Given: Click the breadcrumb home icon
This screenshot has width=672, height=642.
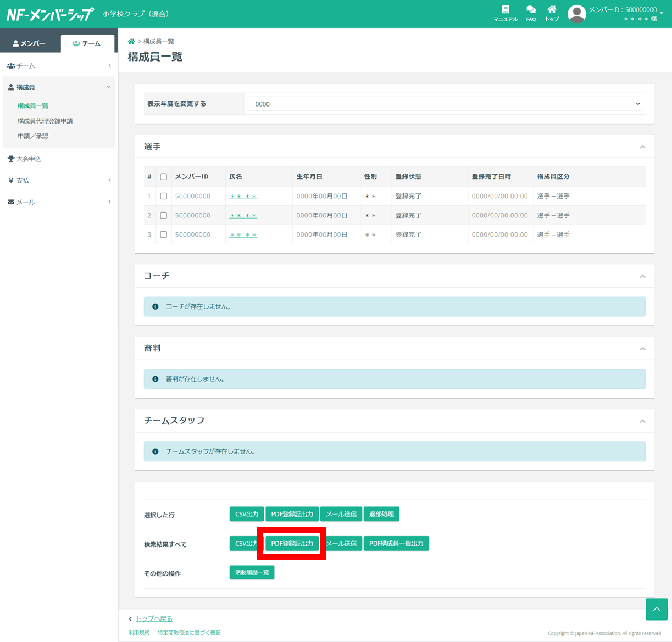Looking at the screenshot, I should 131,42.
